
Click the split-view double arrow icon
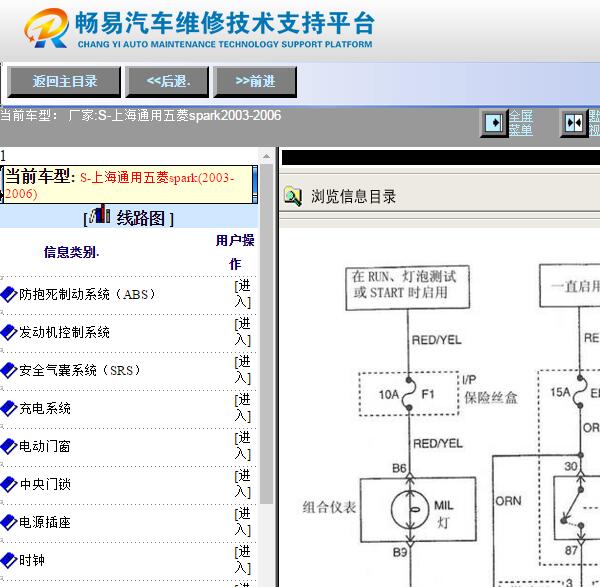pos(574,123)
